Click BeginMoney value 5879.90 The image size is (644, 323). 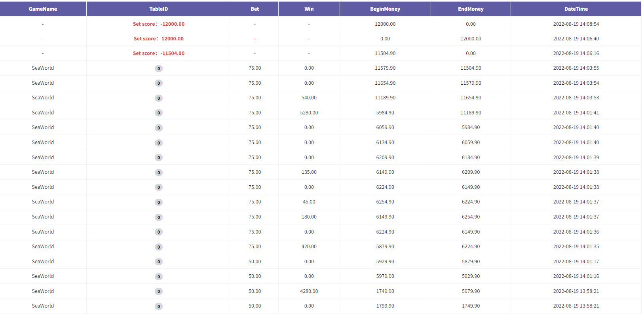pos(385,246)
